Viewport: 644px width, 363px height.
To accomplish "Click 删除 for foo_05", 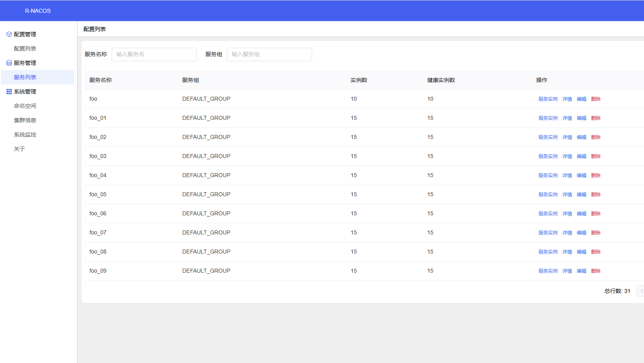I will tap(596, 195).
